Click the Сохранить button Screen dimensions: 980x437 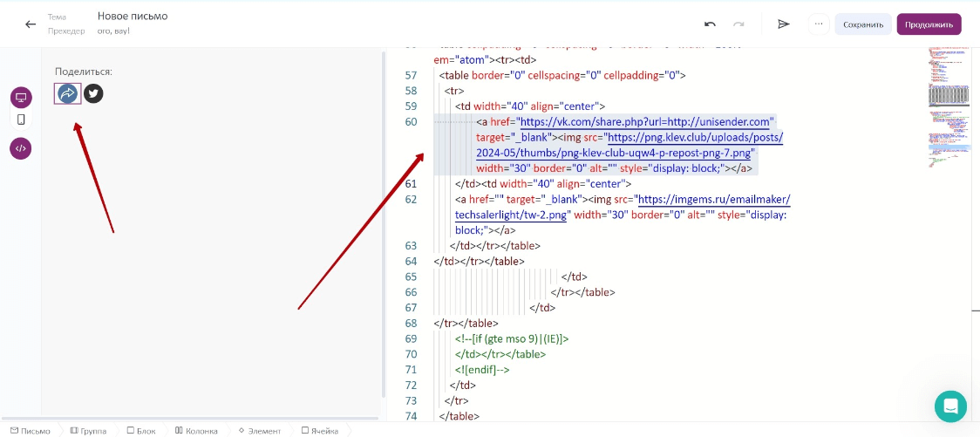point(862,24)
